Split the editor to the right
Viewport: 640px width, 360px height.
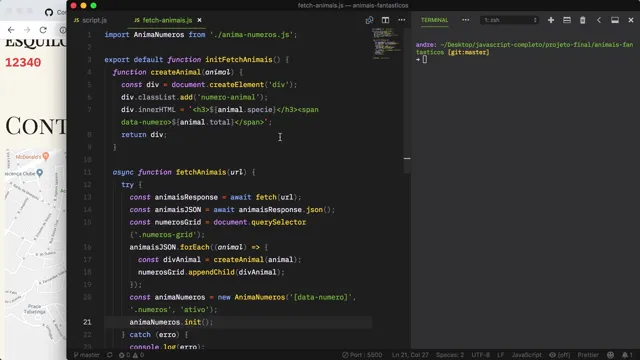click(385, 20)
